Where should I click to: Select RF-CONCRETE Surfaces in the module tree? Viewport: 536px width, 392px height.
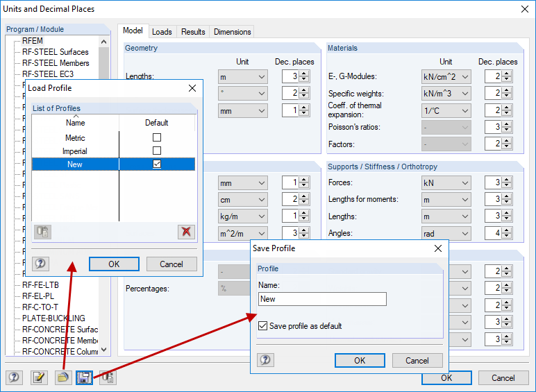click(60, 329)
